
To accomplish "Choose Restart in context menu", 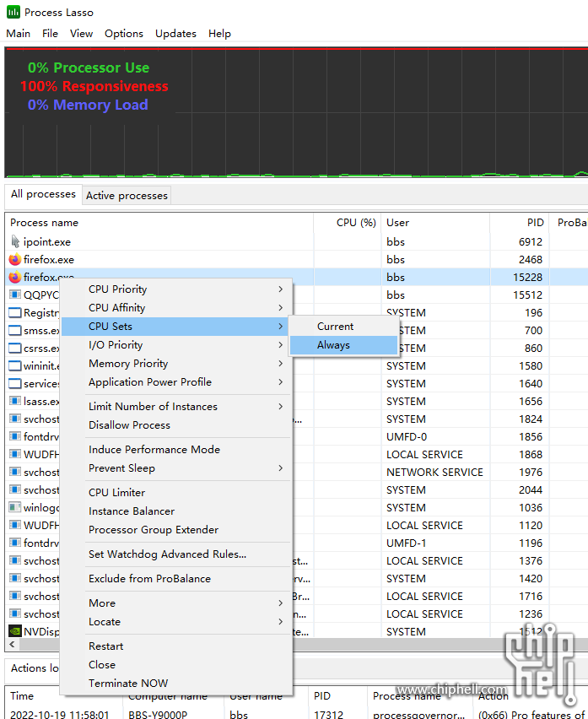I will point(177,646).
